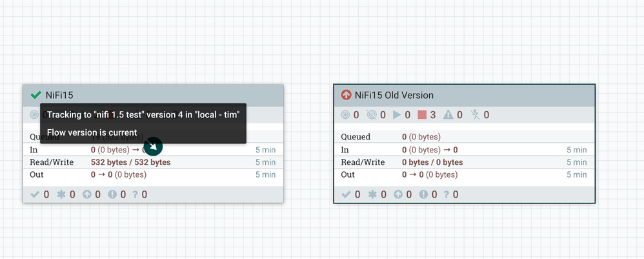Click the disabled components icon in NiFi15 Old Version

474,115
